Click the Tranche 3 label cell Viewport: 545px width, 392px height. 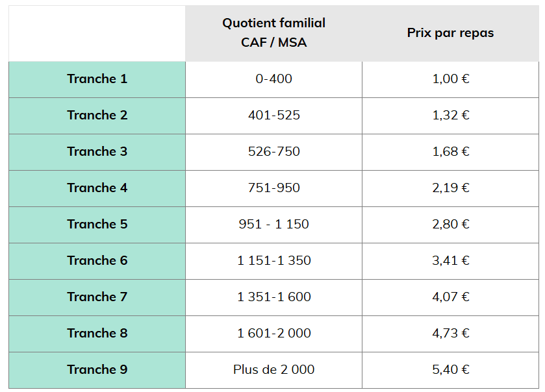tap(97, 152)
